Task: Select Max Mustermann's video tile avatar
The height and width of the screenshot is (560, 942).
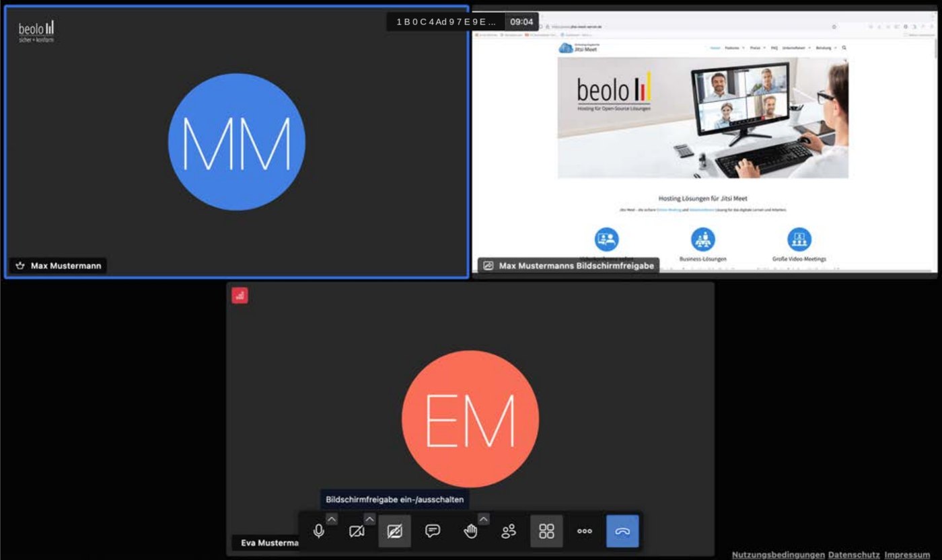Action: tap(237, 142)
